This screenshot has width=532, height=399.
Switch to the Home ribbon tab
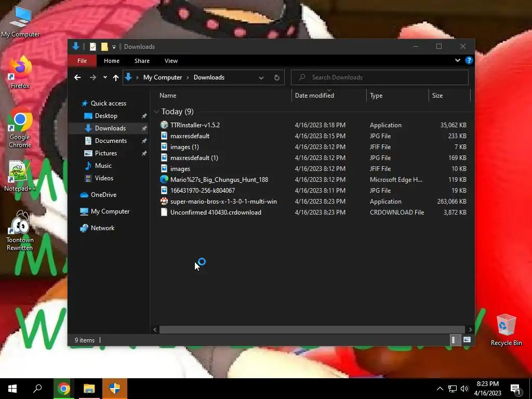pos(112,61)
